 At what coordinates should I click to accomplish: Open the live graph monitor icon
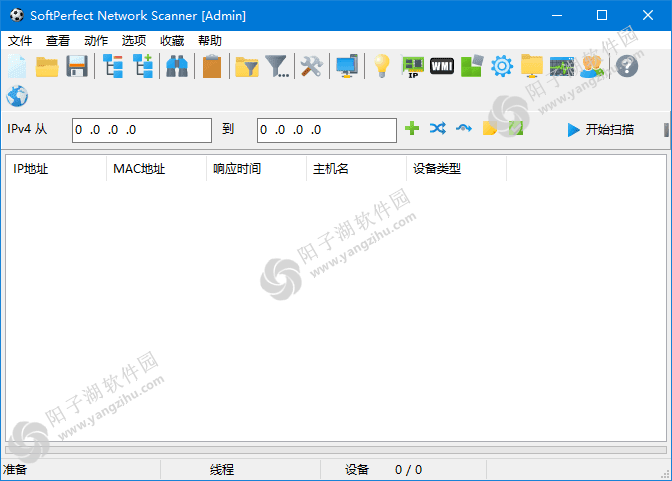coord(562,66)
